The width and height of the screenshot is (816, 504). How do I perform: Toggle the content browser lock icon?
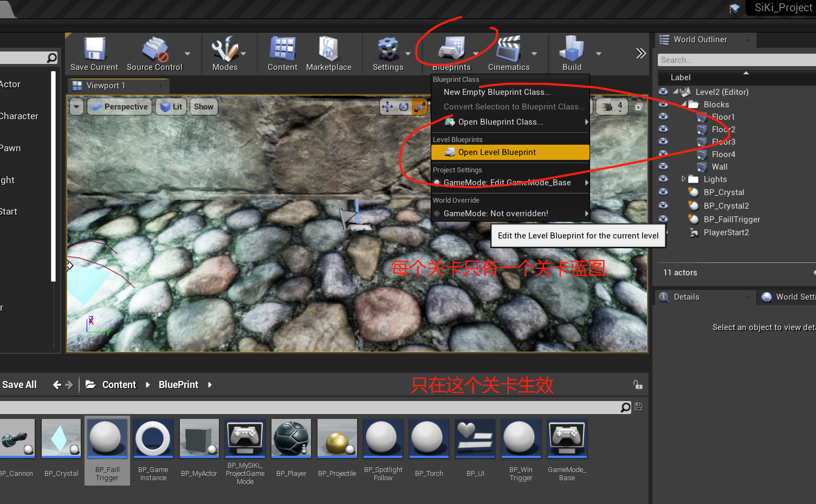pyautogui.click(x=638, y=385)
